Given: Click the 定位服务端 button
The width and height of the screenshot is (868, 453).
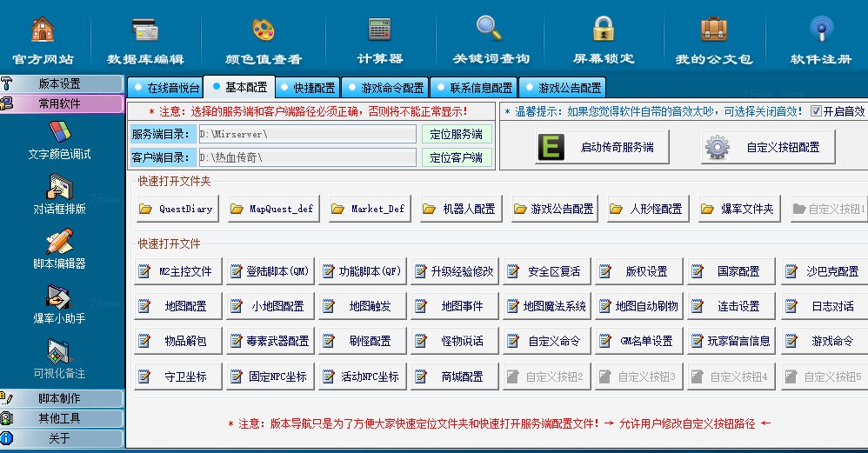Looking at the screenshot, I should click(x=457, y=135).
